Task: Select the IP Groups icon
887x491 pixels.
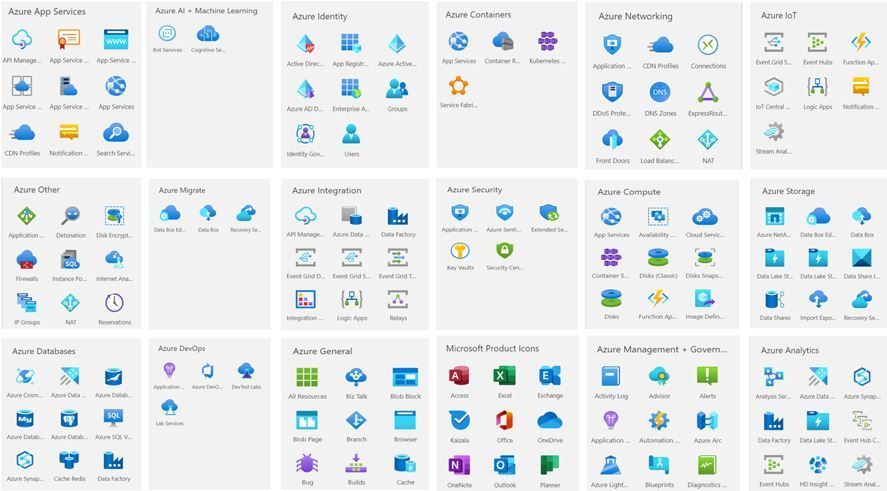Action: (x=27, y=303)
